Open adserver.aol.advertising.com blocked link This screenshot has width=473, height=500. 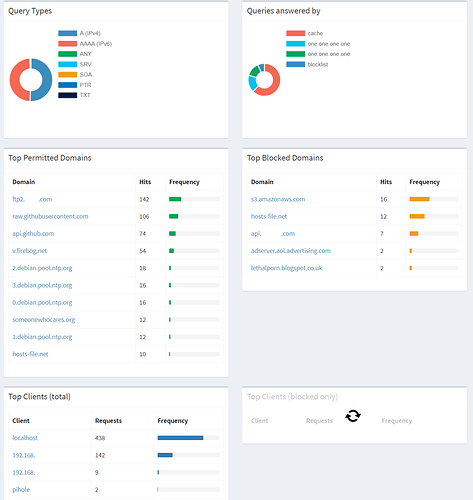(x=291, y=251)
